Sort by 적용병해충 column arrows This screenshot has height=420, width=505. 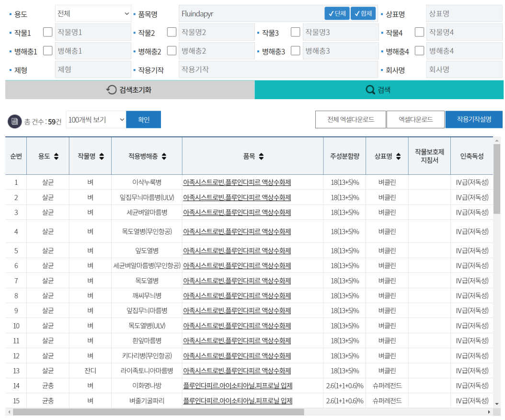click(x=164, y=157)
